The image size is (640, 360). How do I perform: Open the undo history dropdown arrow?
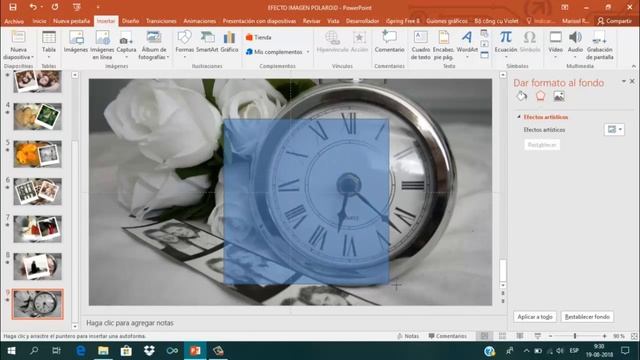pos(42,7)
